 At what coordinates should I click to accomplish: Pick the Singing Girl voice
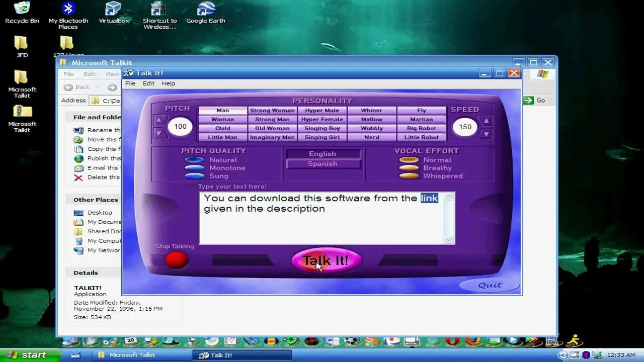click(x=322, y=137)
